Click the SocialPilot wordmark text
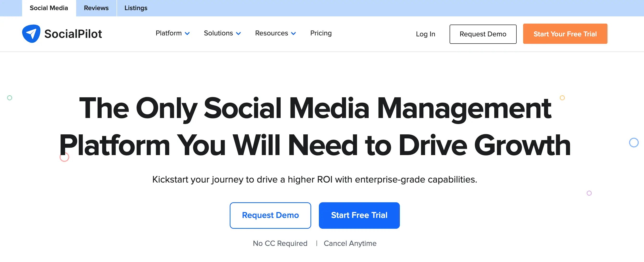This screenshot has width=644, height=262. [73, 34]
